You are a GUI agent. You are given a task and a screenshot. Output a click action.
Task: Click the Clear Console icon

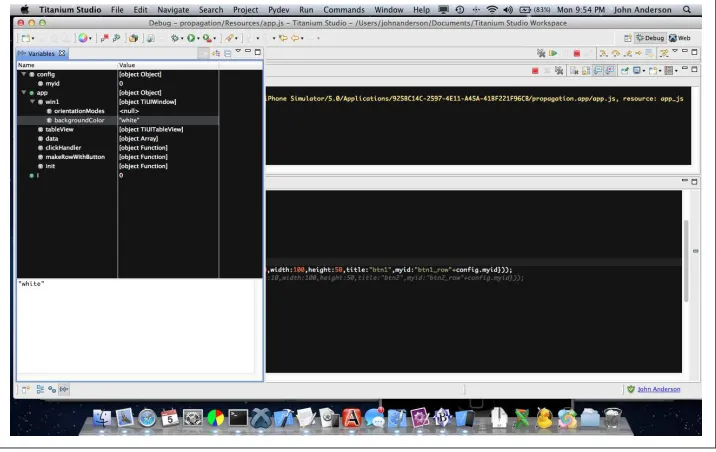[x=574, y=71]
